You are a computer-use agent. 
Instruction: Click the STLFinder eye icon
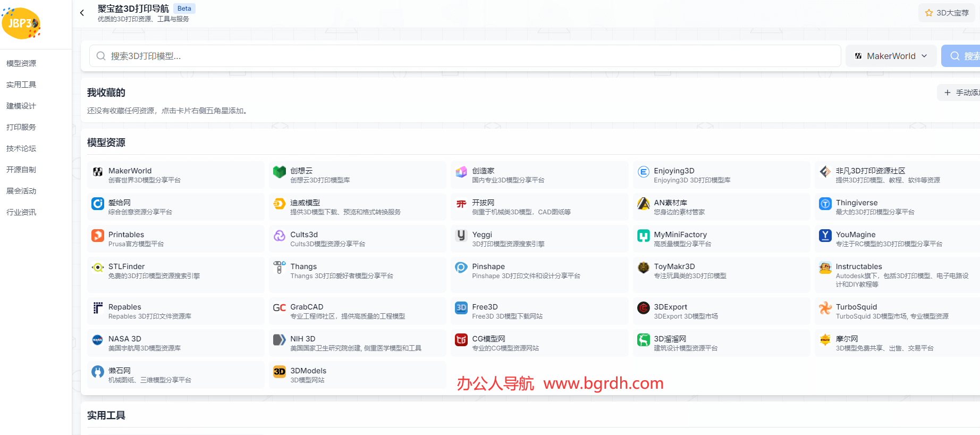point(98,267)
